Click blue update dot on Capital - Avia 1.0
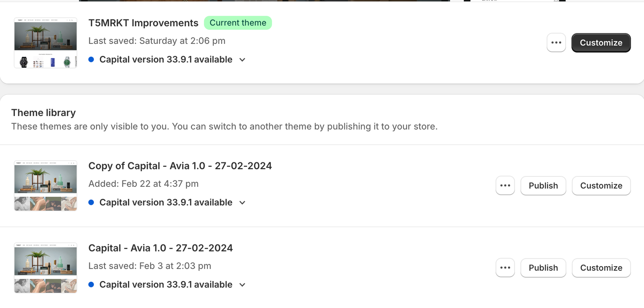The image size is (644, 308). [91, 285]
